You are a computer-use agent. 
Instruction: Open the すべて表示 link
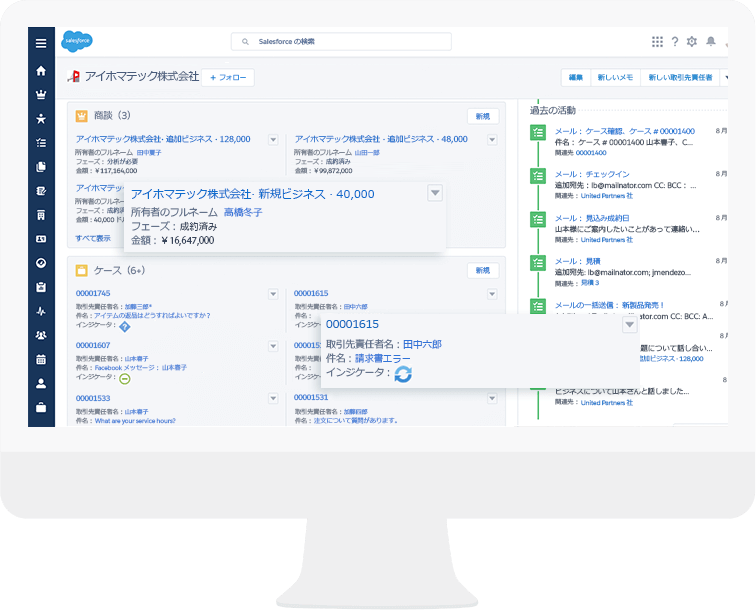93,238
